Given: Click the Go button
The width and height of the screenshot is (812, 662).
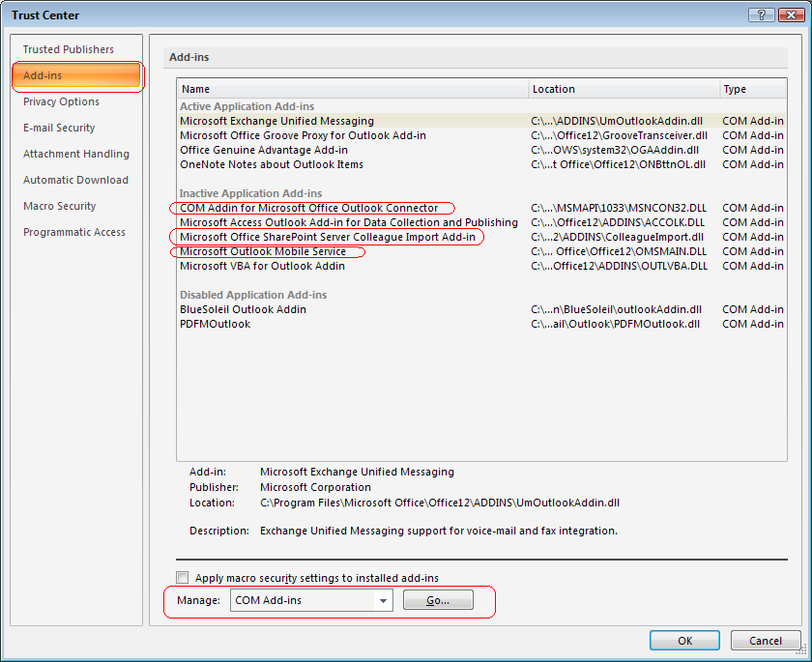Looking at the screenshot, I should pos(438,601).
